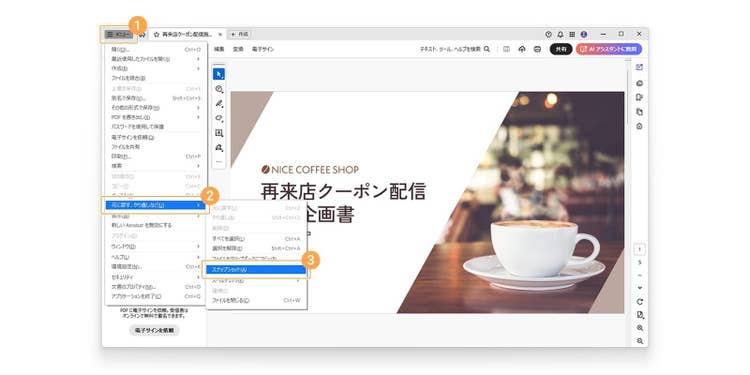Open the help circle icon in title bar
This screenshot has height=375, width=750.
pos(549,34)
